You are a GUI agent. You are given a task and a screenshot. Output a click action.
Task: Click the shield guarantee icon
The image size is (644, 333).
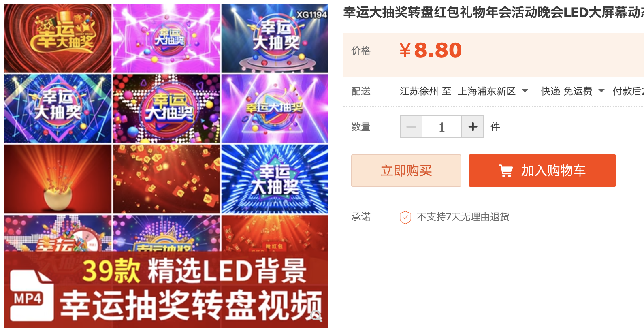(x=405, y=217)
